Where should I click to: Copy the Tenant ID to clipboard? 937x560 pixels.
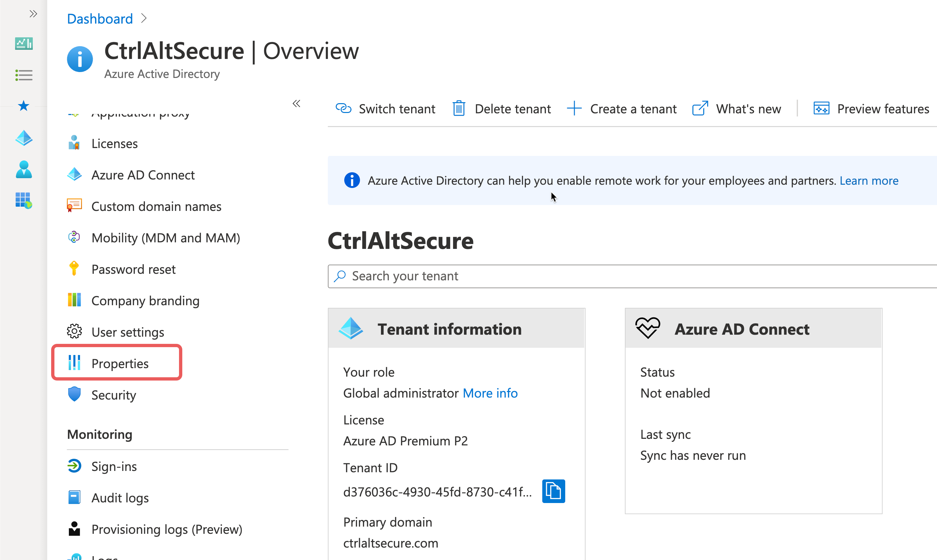(x=553, y=491)
